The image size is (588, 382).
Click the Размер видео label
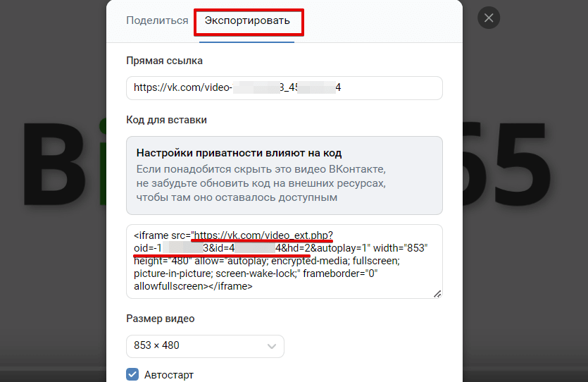[161, 319]
